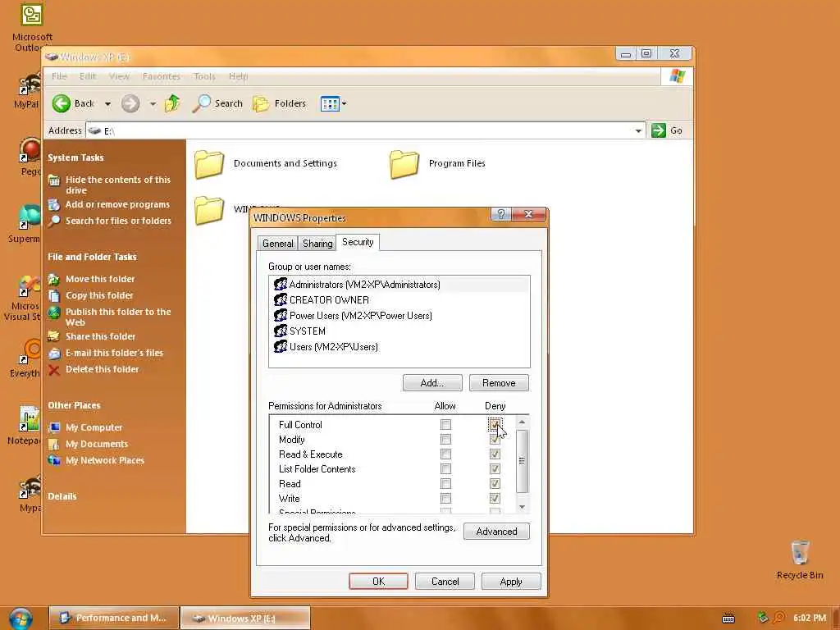The image size is (840, 630).
Task: Click the keyboard icon in system tray
Action: 728,619
